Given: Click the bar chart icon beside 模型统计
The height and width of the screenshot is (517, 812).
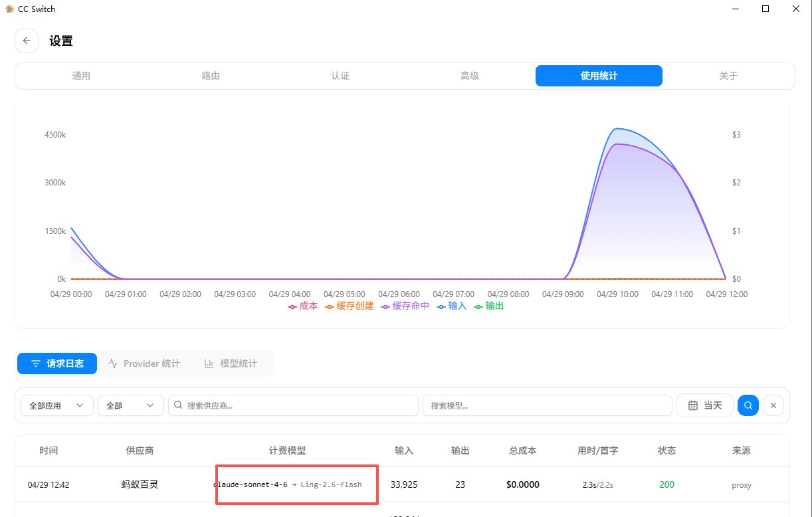Looking at the screenshot, I should click(209, 363).
